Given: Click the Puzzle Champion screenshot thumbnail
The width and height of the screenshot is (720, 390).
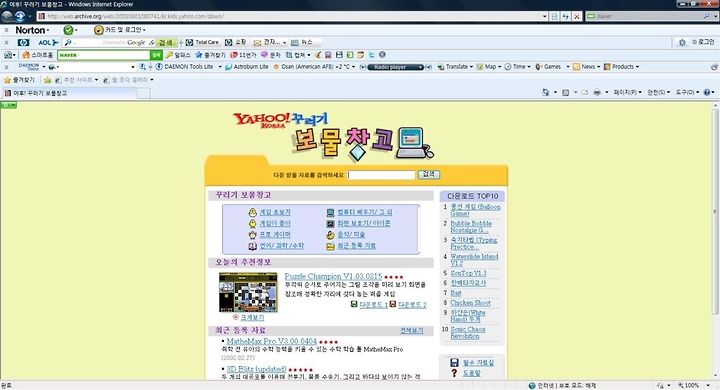Looking at the screenshot, I should 248,292.
